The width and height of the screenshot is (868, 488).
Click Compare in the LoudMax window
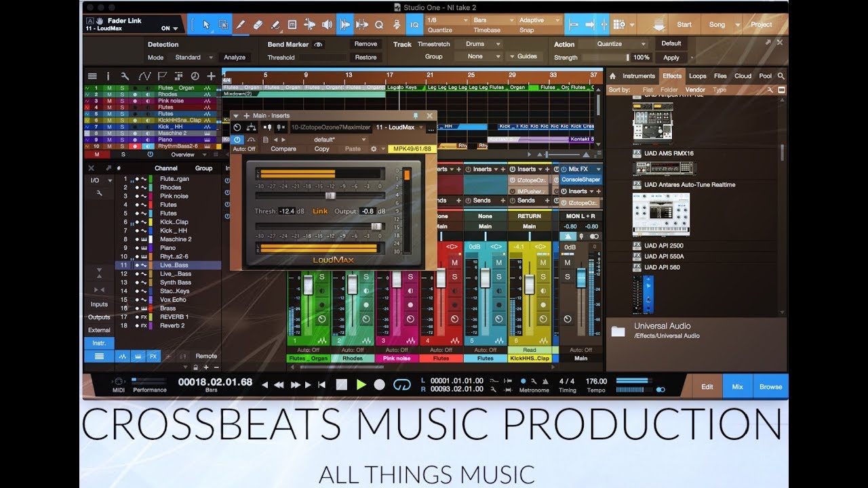[283, 148]
